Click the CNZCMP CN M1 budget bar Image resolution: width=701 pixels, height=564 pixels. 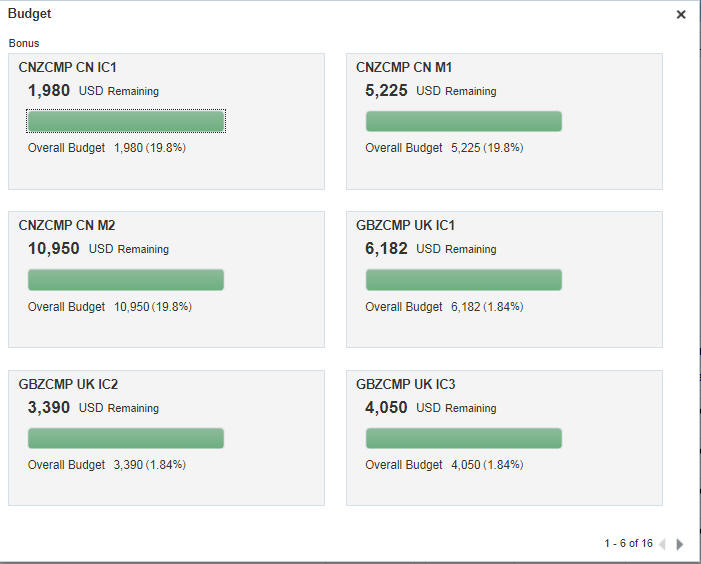point(463,121)
